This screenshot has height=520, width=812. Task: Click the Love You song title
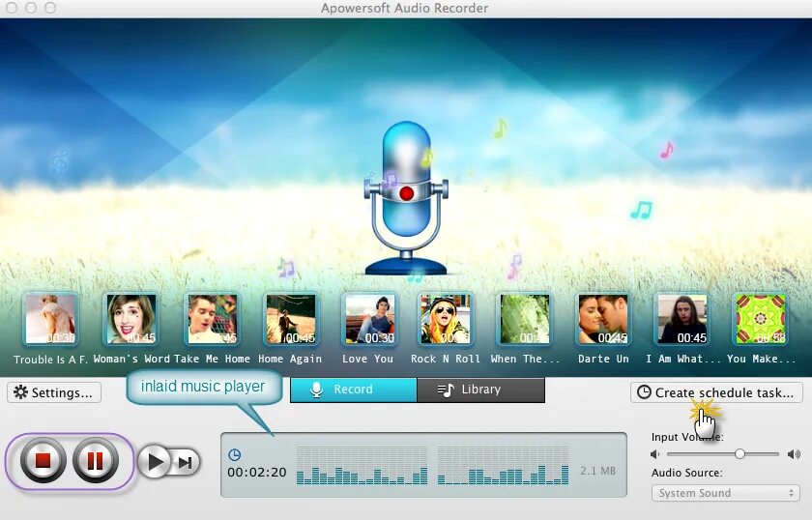pos(367,359)
